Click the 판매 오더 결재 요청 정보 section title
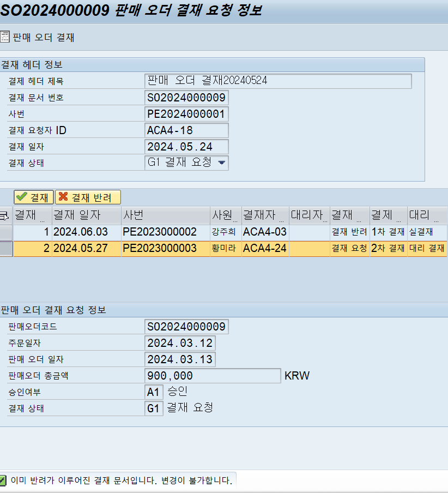Viewport: 448px width, 493px height. coord(53,310)
